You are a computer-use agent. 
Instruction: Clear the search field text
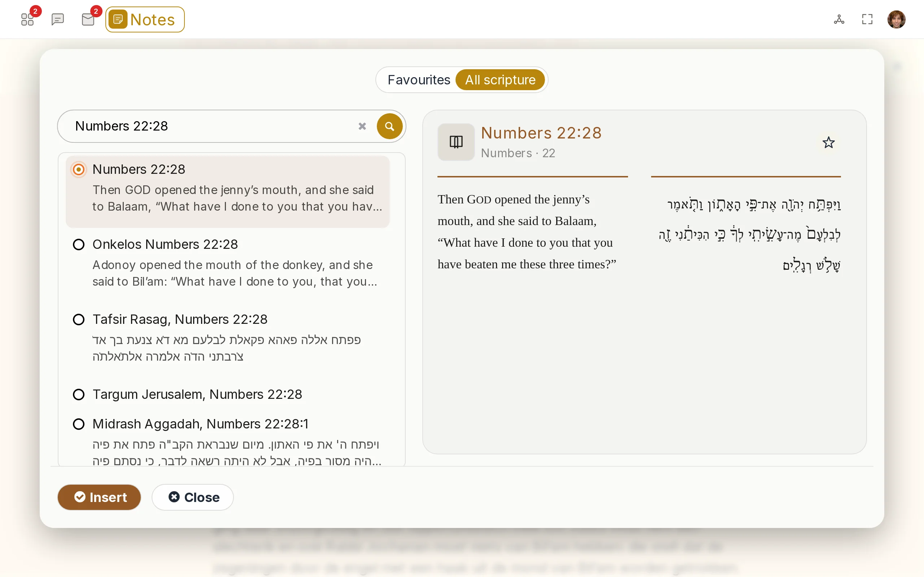click(x=362, y=126)
